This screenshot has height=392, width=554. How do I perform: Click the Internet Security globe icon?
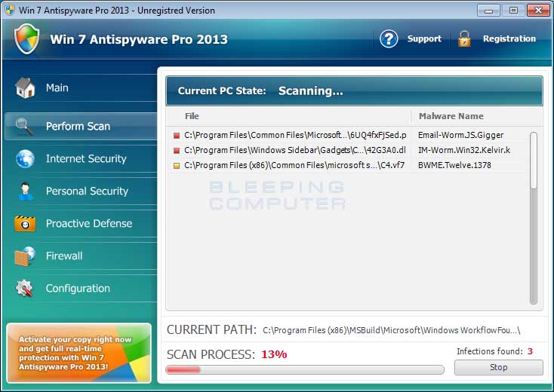(x=25, y=159)
